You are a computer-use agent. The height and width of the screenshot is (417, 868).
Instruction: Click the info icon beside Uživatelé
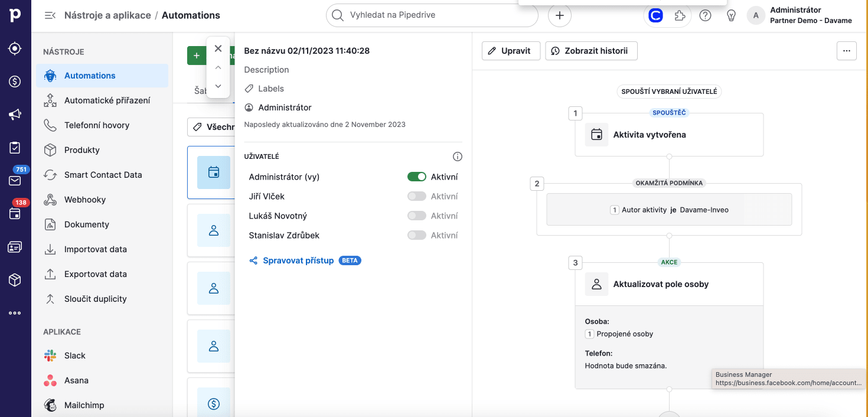[457, 157]
